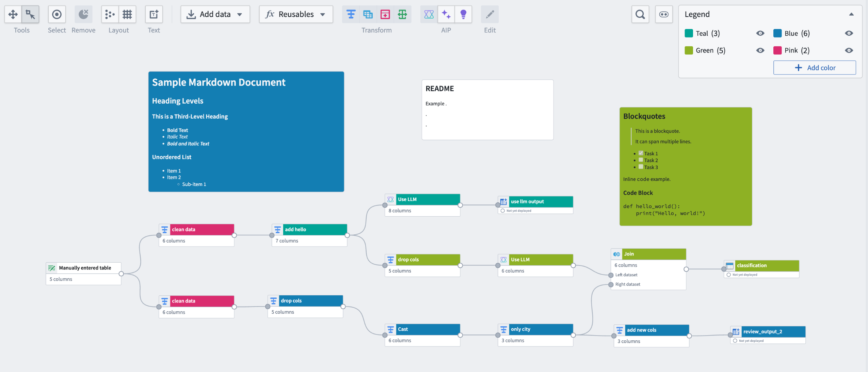The height and width of the screenshot is (372, 868).
Task: Click the Teal color swatch in Legend
Action: click(689, 33)
